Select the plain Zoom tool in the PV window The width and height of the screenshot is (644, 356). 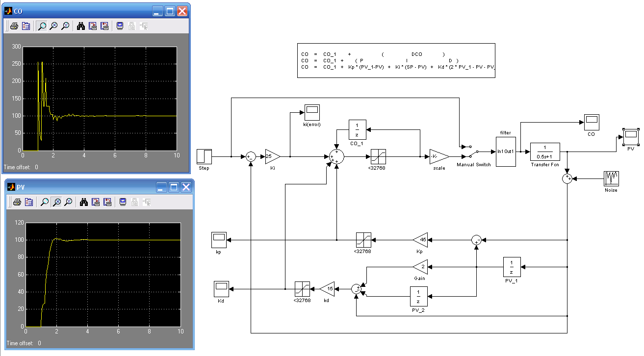point(45,202)
